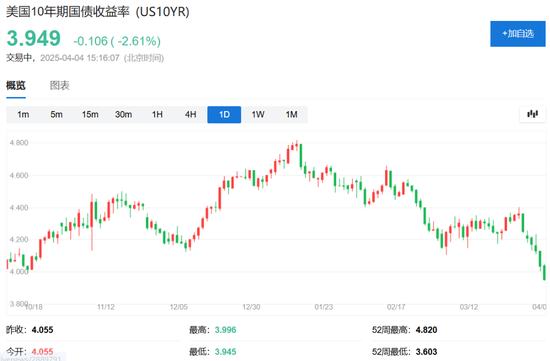Click the title 美国10年期国债收益率 (US10YR)
Viewport: 550px width, 361px height.
coord(98,12)
